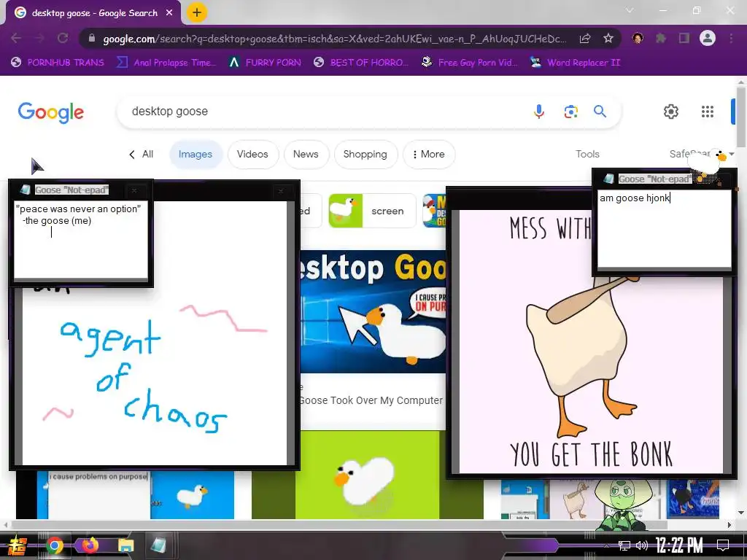Open the Not-epad taskbar icon
The width and height of the screenshot is (747, 560).
coord(158,545)
